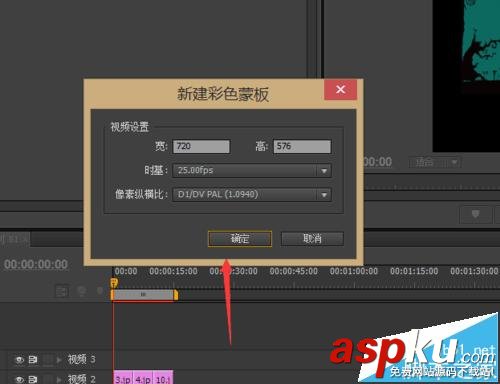Expand the 视频 2 track triangle
Image resolution: width=500 pixels, height=384 pixels.
[x=59, y=379]
